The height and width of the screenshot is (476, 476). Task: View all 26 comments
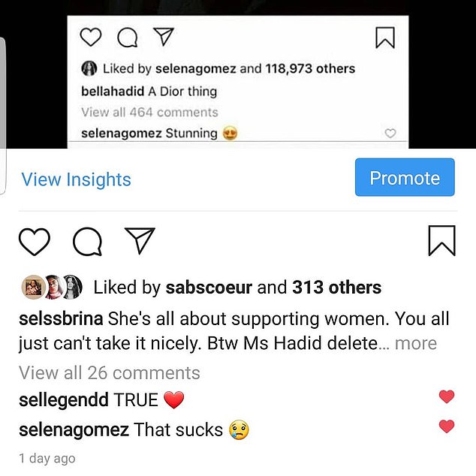click(x=110, y=372)
